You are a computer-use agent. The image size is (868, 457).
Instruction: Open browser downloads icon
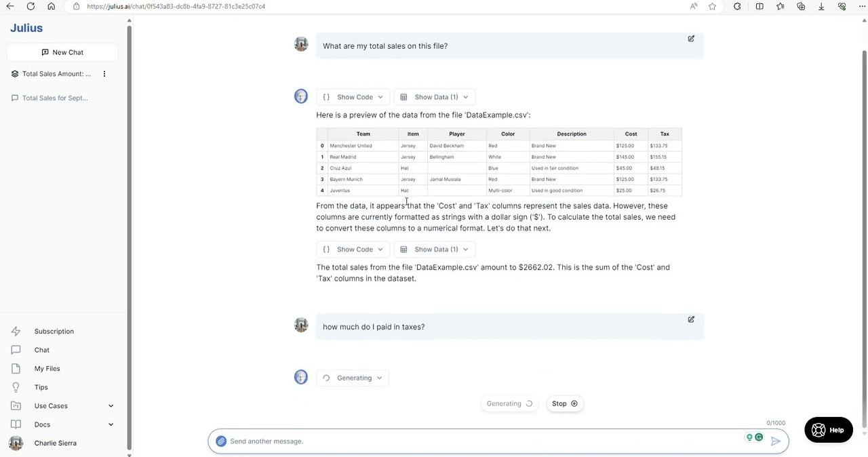point(821,6)
